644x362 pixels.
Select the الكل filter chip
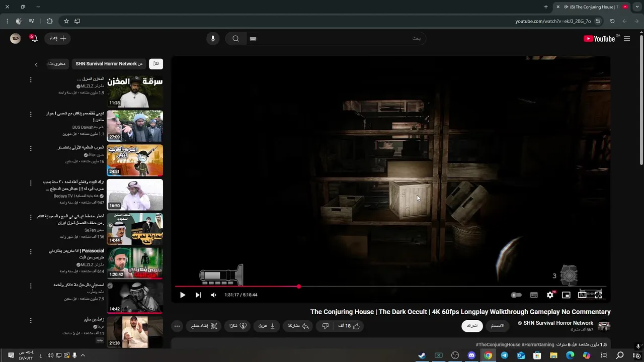[156, 64]
